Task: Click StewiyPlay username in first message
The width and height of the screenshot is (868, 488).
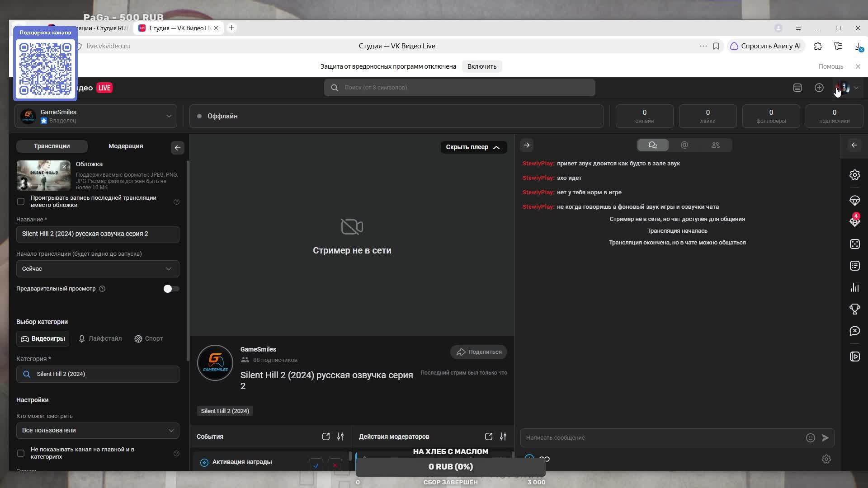Action: tap(538, 164)
